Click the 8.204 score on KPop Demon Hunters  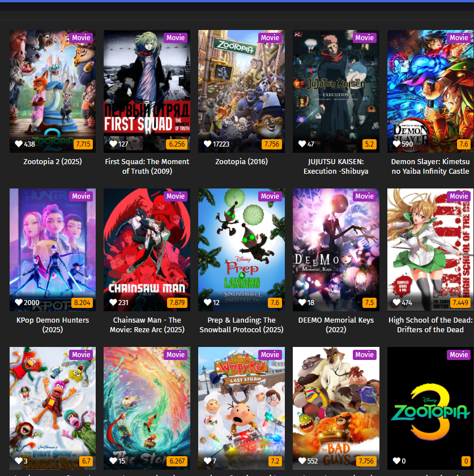click(82, 303)
